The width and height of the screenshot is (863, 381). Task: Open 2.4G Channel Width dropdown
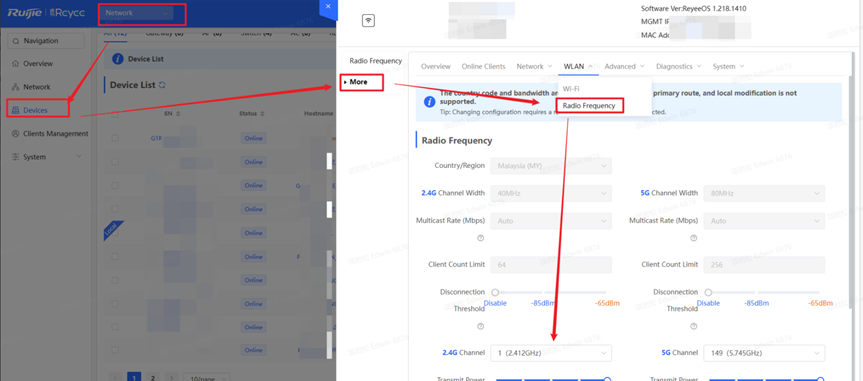coord(551,193)
